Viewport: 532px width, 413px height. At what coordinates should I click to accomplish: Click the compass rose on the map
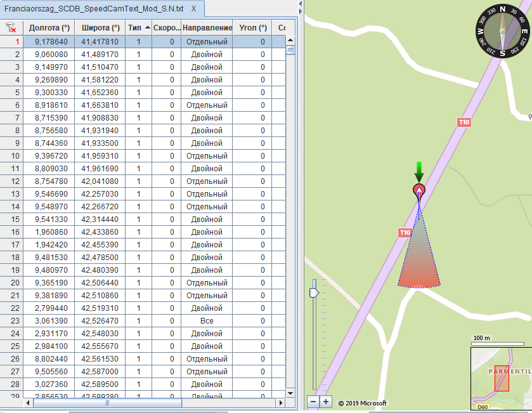[x=502, y=31]
